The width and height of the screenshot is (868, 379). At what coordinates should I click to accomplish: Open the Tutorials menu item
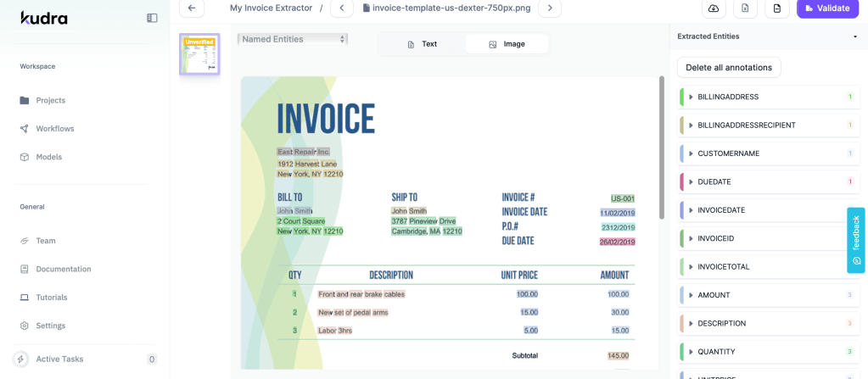click(x=52, y=297)
